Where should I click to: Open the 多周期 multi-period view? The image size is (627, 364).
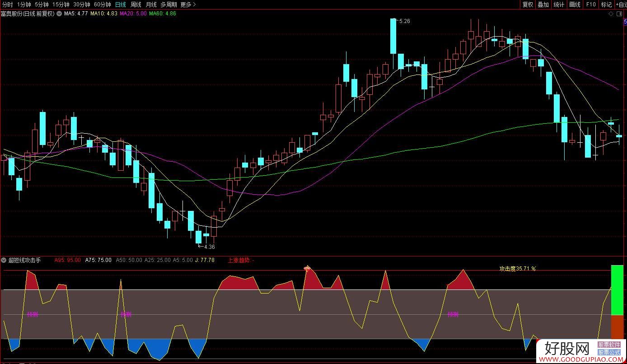pyautogui.click(x=168, y=5)
